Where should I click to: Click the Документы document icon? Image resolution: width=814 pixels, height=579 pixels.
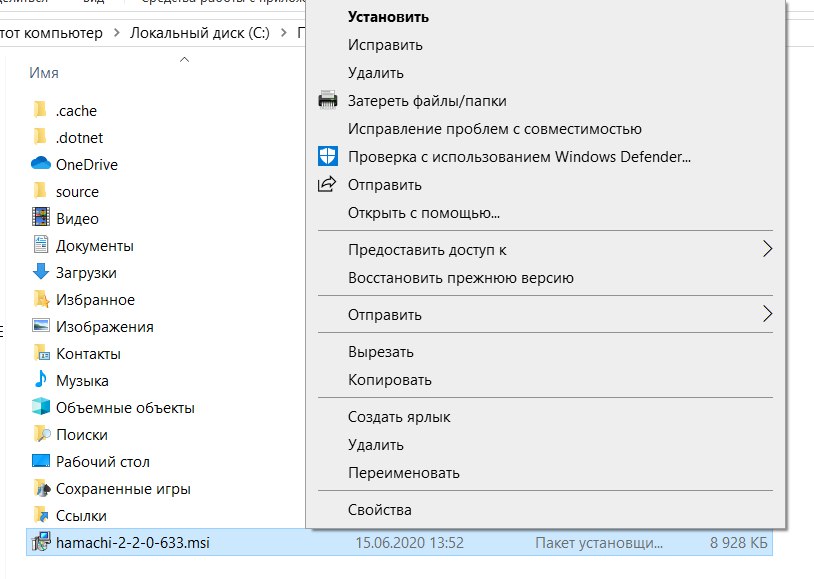click(x=40, y=245)
